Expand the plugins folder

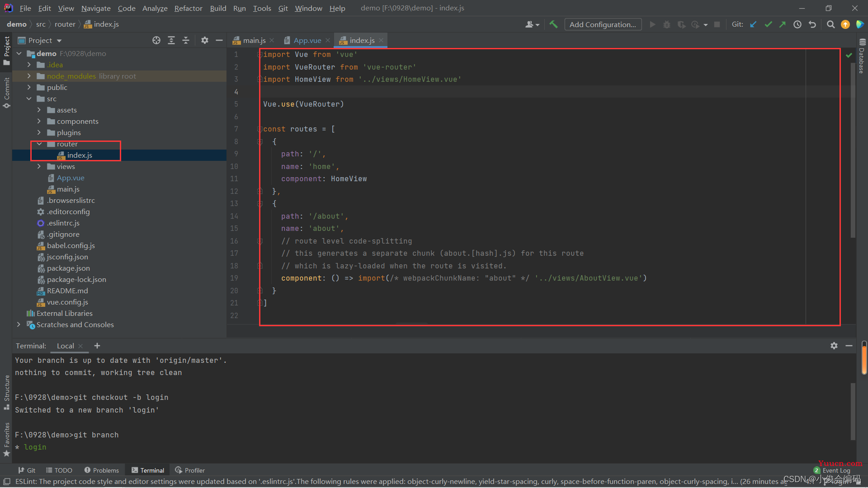click(39, 132)
